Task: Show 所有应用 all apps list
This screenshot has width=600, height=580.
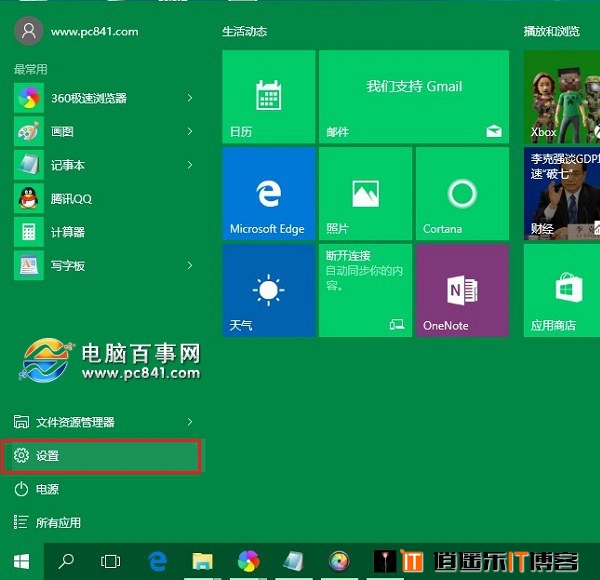Action: coord(103,523)
